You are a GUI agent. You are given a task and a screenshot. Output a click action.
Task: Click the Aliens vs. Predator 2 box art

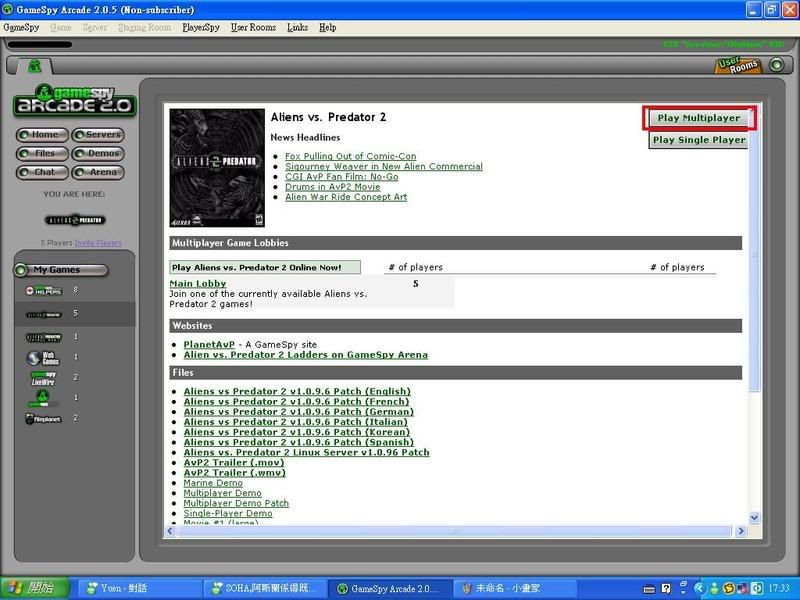click(217, 168)
